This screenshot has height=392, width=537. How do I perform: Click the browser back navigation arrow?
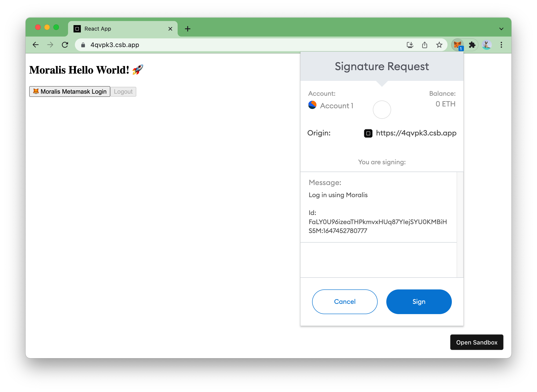(35, 45)
